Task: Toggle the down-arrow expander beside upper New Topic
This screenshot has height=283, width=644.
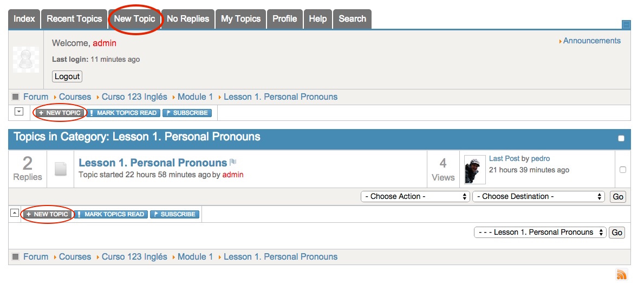Action: pyautogui.click(x=19, y=112)
